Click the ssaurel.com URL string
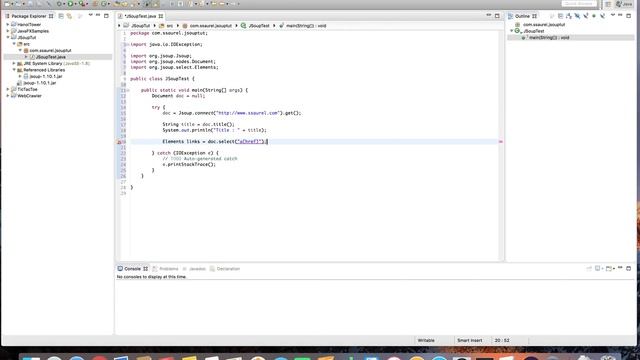This screenshot has width=640, height=360. point(249,113)
